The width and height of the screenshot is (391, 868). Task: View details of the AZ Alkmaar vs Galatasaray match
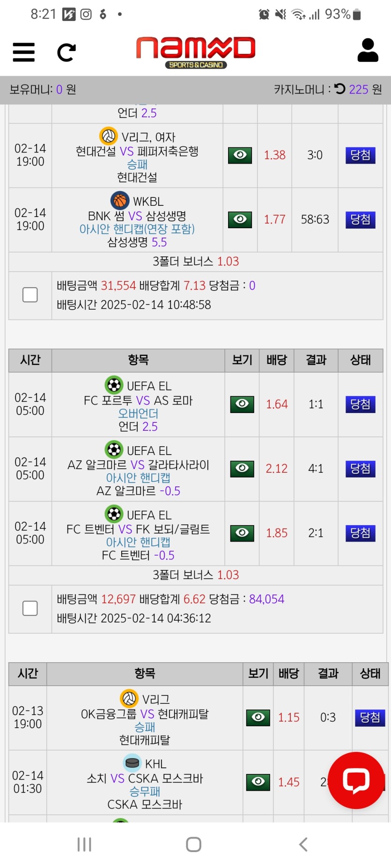coord(242,468)
